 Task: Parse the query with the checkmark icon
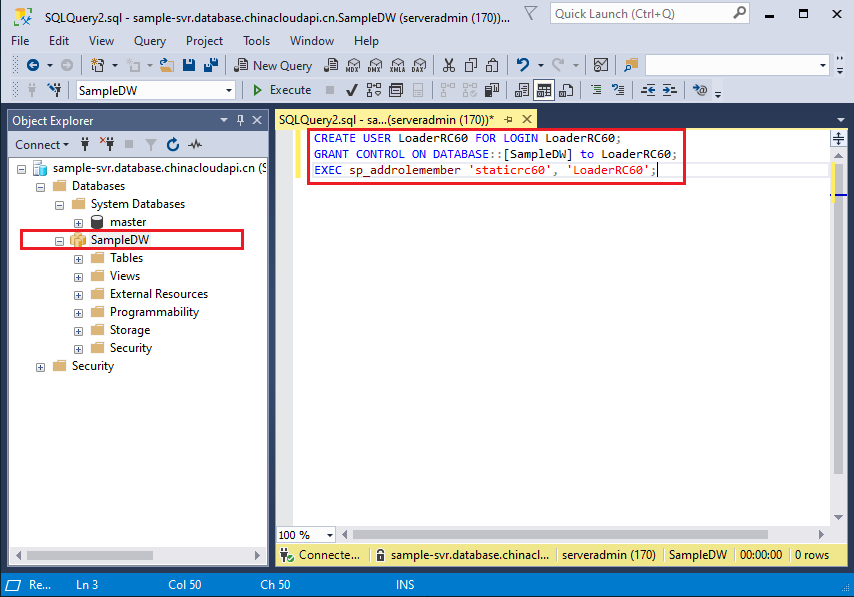pos(352,90)
